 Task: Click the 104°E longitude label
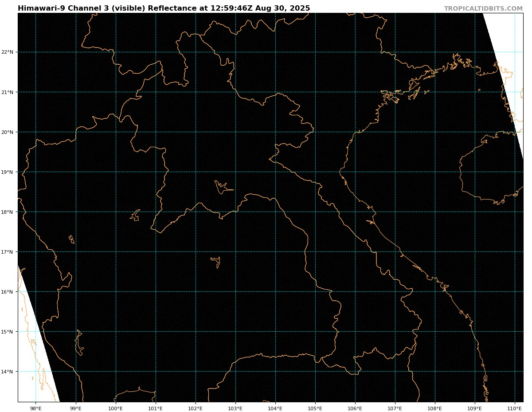(x=275, y=408)
